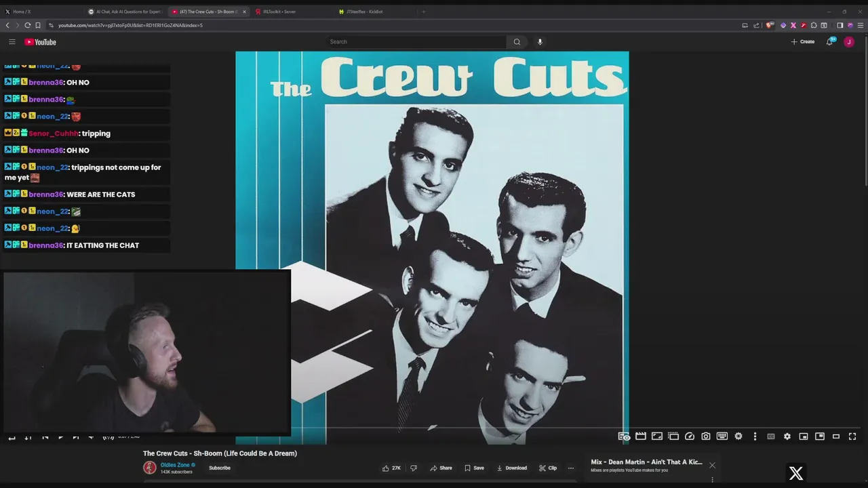This screenshot has width=868, height=488.
Task: Click the eye-window visibility player icon
Action: click(624, 436)
